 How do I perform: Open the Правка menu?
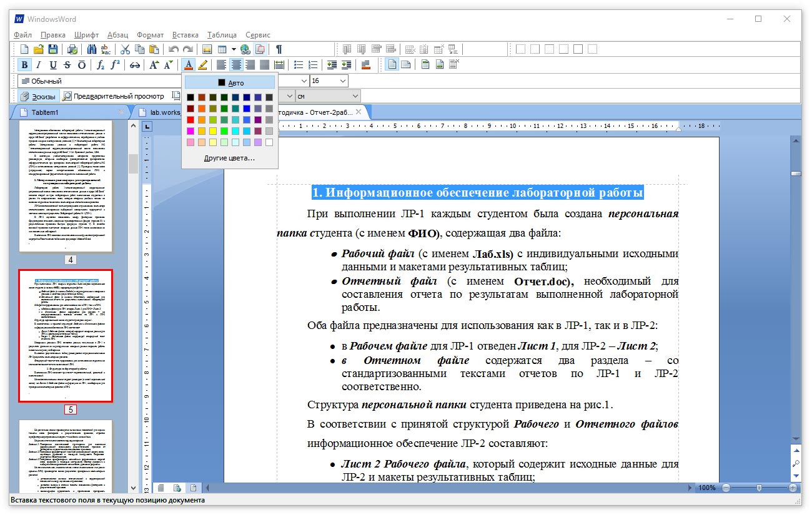(x=53, y=35)
